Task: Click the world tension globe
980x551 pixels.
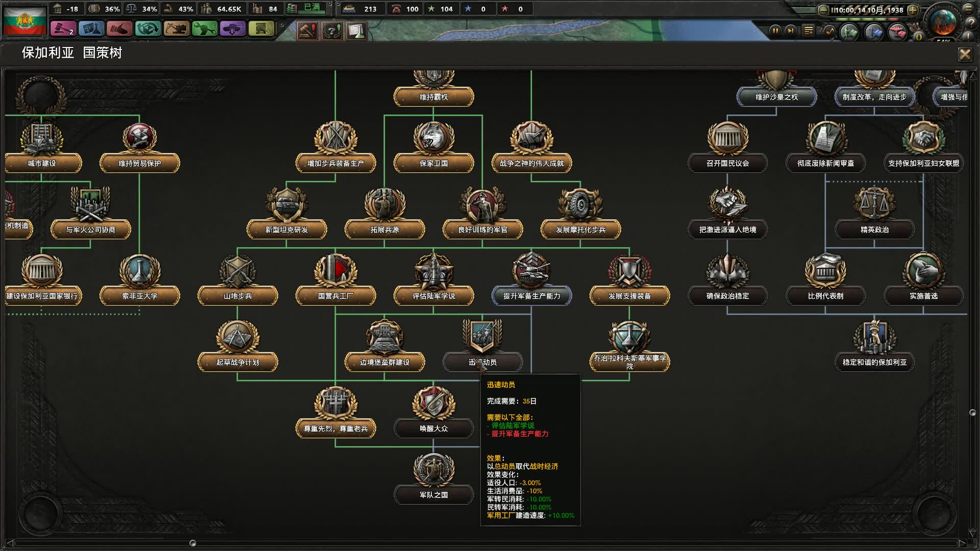Action: pyautogui.click(x=943, y=21)
